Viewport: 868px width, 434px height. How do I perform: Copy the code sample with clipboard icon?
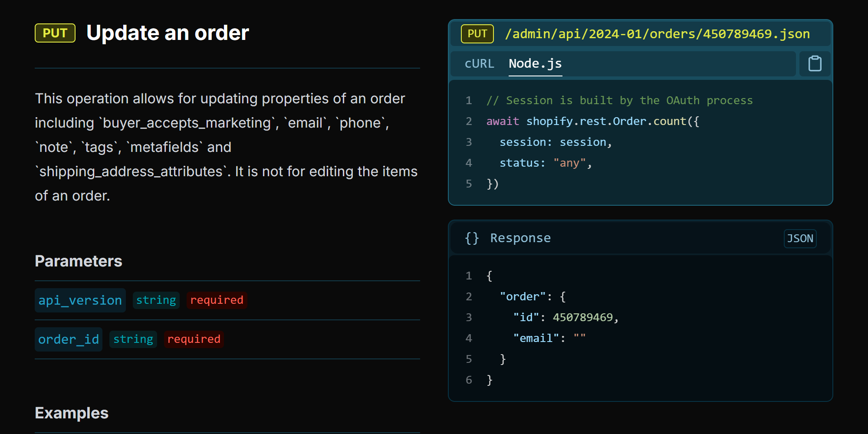815,64
